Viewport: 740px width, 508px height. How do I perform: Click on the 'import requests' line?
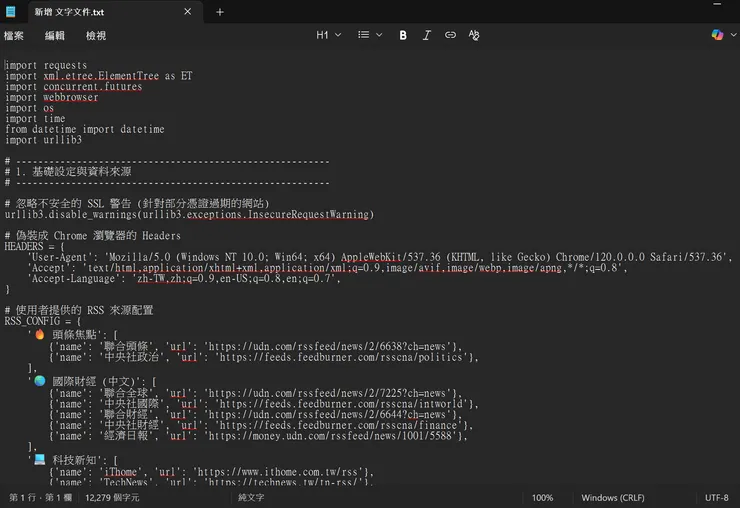coord(46,65)
